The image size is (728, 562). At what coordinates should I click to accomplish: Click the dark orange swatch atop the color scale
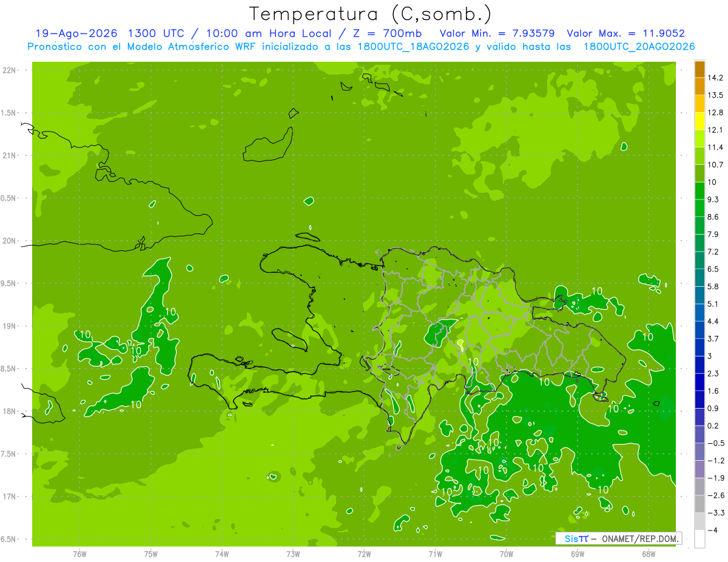tap(699, 69)
